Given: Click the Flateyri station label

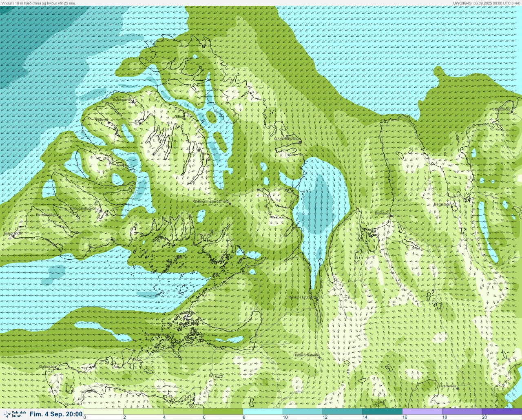Looking at the screenshot, I should [102, 119].
